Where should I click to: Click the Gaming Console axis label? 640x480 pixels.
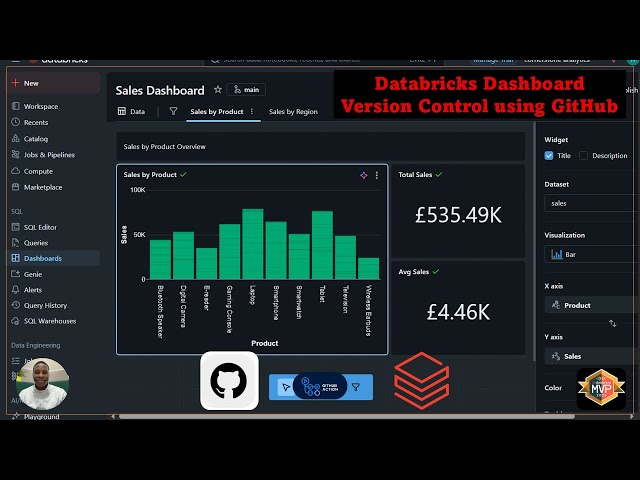click(x=229, y=309)
